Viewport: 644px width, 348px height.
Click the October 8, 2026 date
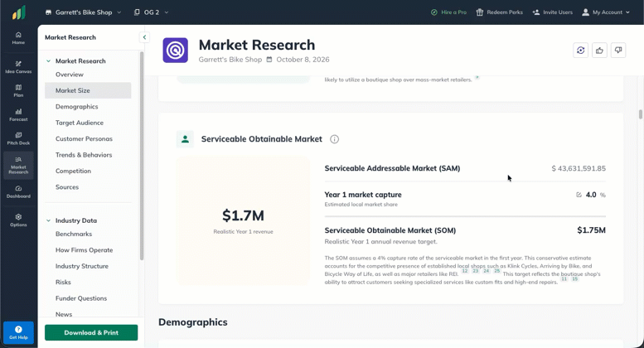click(x=303, y=60)
